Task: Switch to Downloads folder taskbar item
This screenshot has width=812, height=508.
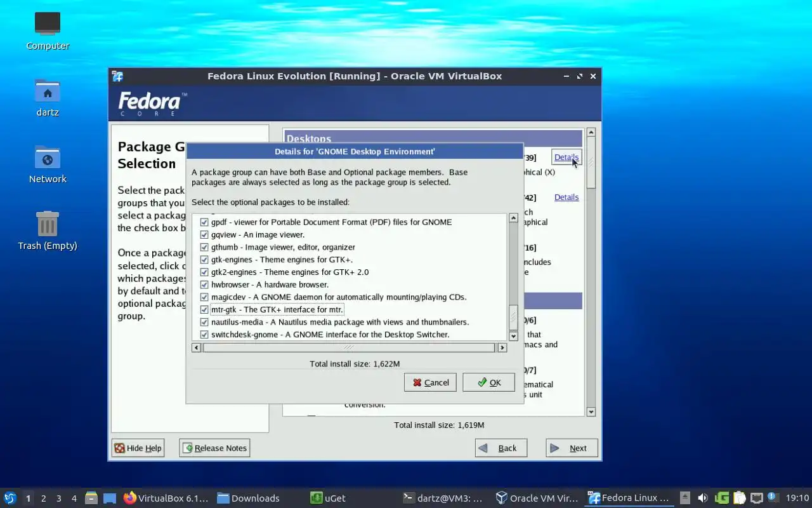Action: click(248, 498)
